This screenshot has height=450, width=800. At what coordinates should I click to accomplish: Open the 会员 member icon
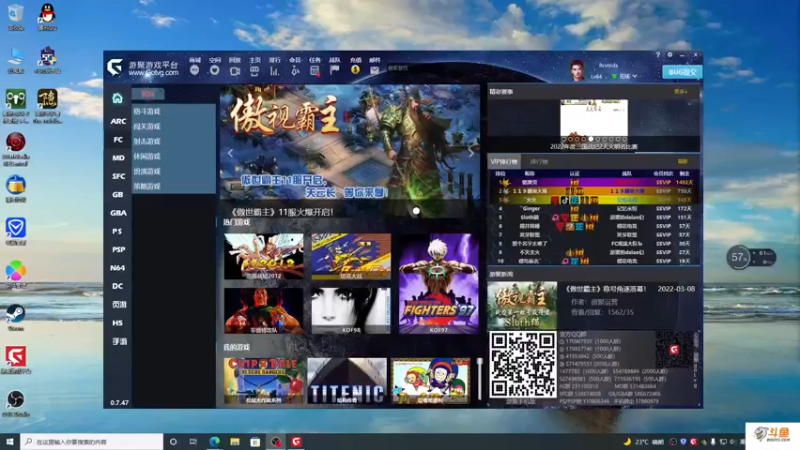click(x=295, y=71)
